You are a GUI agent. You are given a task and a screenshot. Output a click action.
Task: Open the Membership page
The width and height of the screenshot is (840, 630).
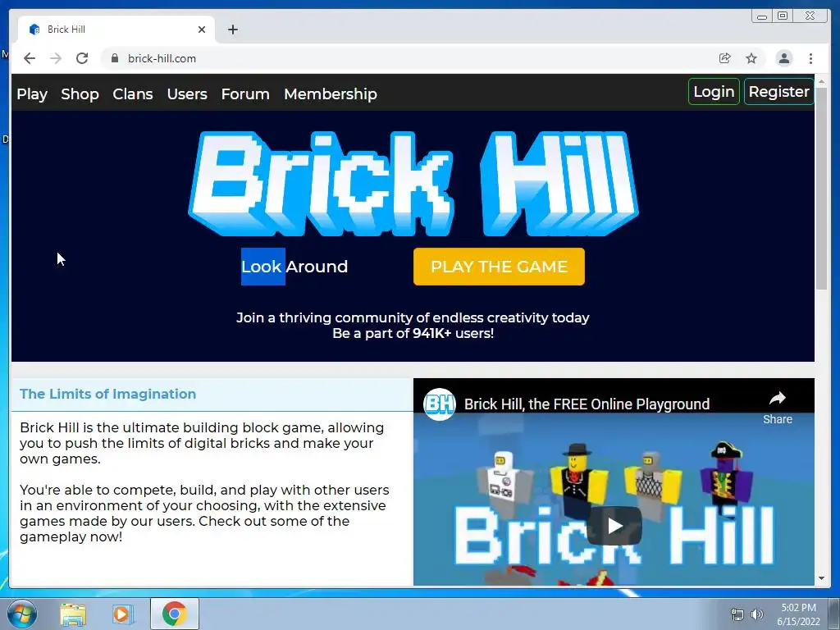[331, 94]
